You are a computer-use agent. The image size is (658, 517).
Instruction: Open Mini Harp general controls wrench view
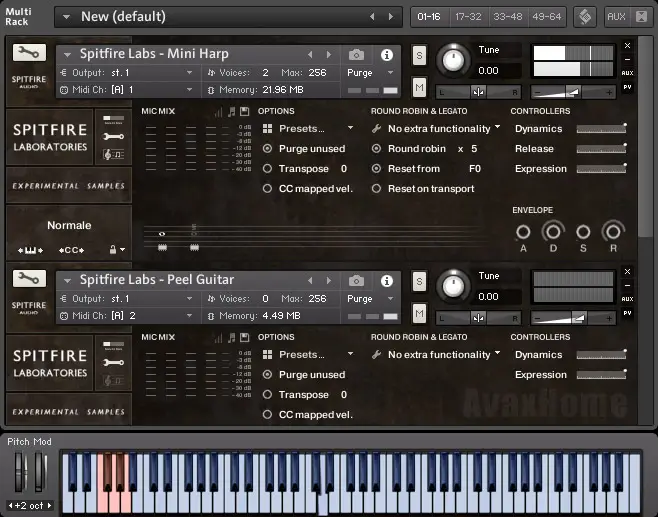click(113, 136)
